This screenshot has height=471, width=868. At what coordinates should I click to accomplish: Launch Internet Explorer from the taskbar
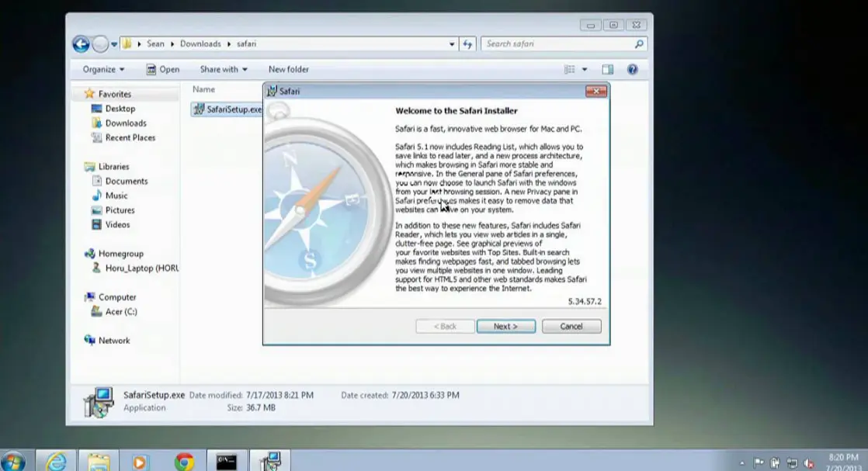pos(56,462)
